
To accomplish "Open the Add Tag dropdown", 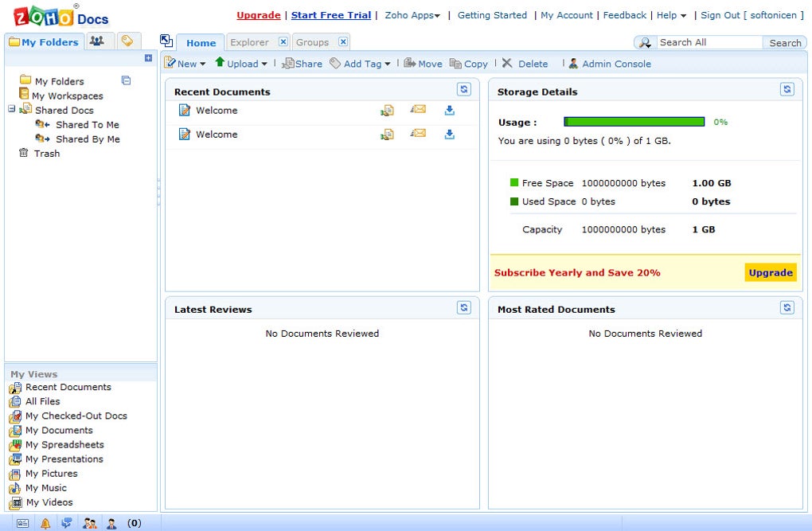I will 360,63.
